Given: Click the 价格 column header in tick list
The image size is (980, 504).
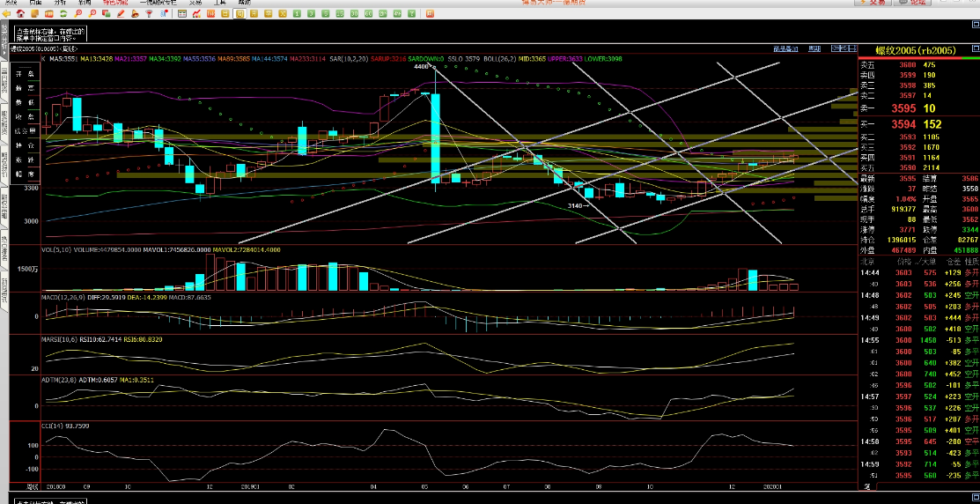Looking at the screenshot, I should point(903,262).
